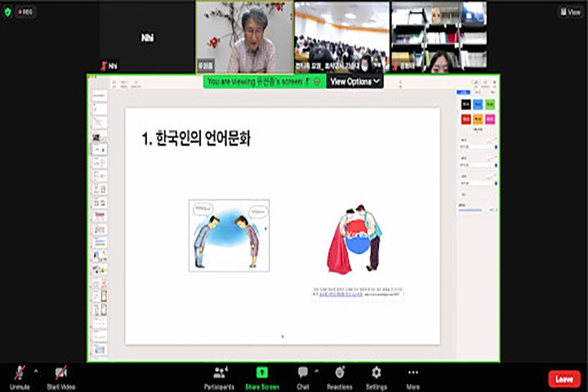Pick the pink style swatch in shared sidebar
Screen dimensions: 588x392
[x=489, y=119]
